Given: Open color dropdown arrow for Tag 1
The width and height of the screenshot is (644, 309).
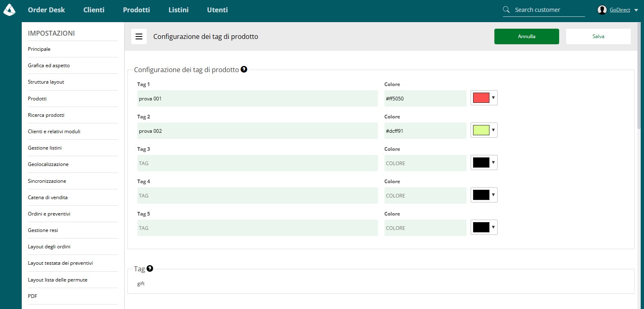Looking at the screenshot, I should coord(493,98).
